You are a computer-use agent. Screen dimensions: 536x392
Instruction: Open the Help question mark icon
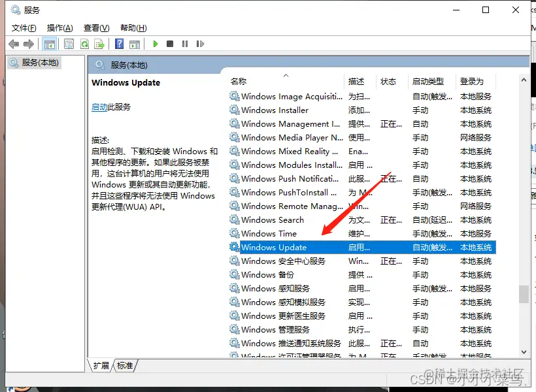pyautogui.click(x=120, y=44)
